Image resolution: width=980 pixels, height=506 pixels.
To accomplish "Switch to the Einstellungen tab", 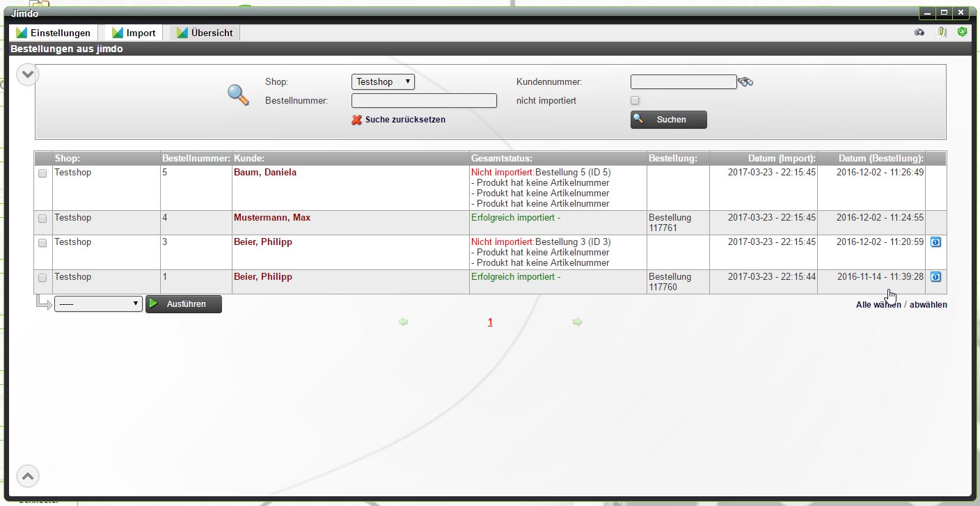I will (54, 33).
